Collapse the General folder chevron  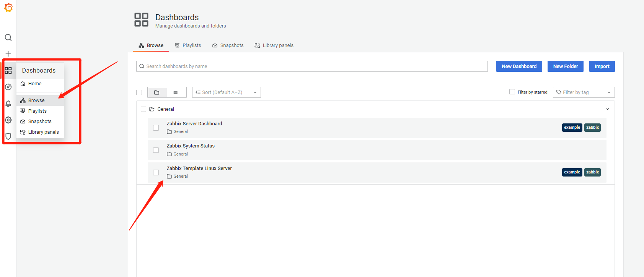pos(608,109)
